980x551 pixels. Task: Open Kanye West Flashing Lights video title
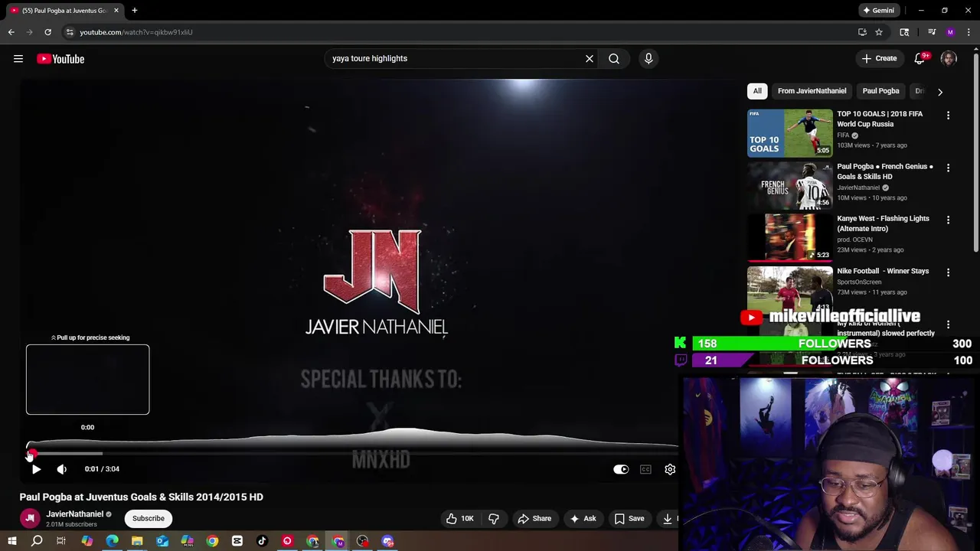(x=883, y=223)
